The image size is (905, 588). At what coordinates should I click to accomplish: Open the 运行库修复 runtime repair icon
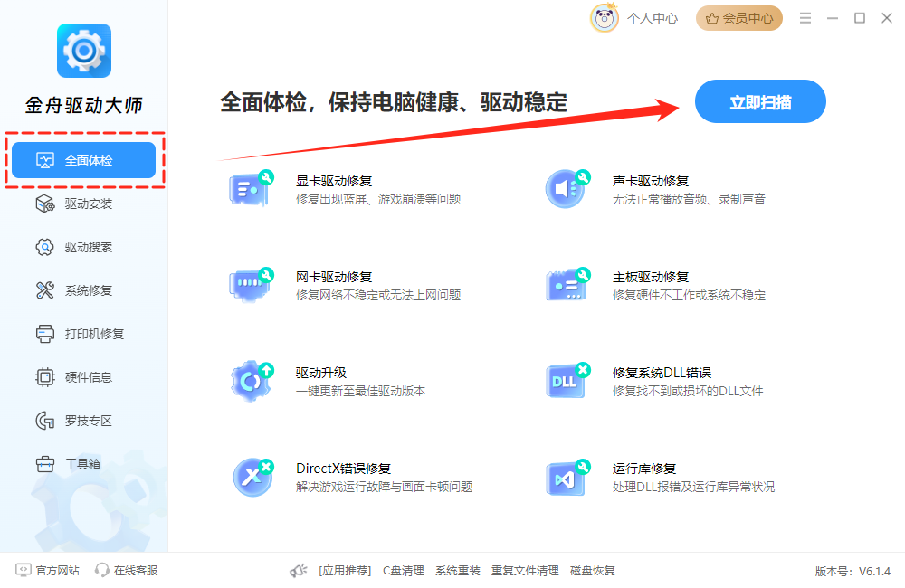pyautogui.click(x=567, y=477)
